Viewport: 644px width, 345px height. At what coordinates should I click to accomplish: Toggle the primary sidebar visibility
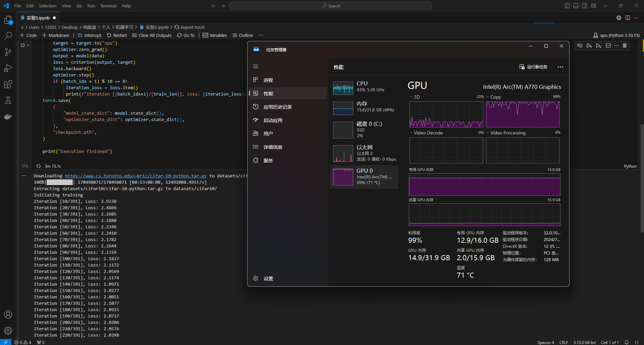point(567,6)
